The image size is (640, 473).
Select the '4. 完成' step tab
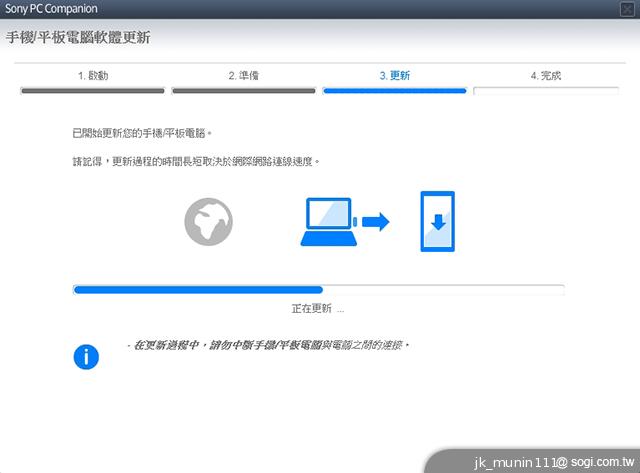point(546,75)
